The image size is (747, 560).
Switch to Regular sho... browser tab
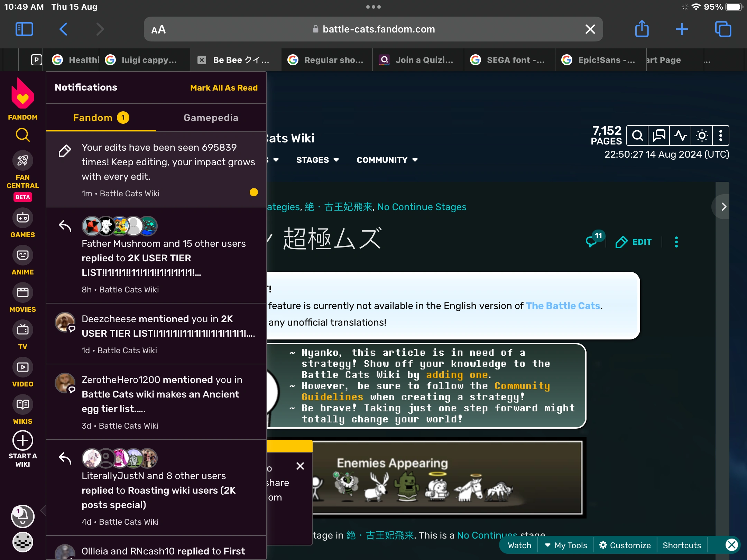(326, 60)
